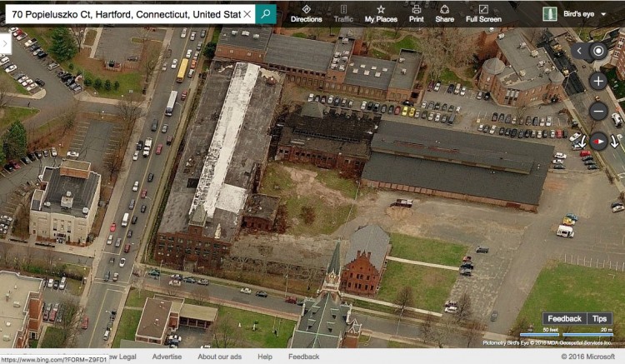Open the Help link in the footer

click(265, 357)
